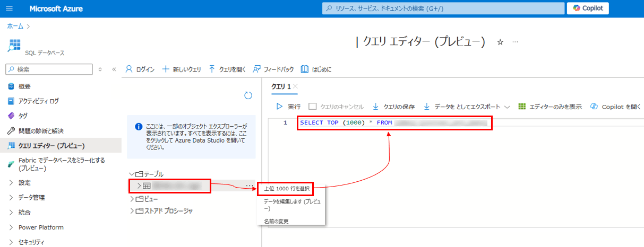Open はじめに guide

316,69
